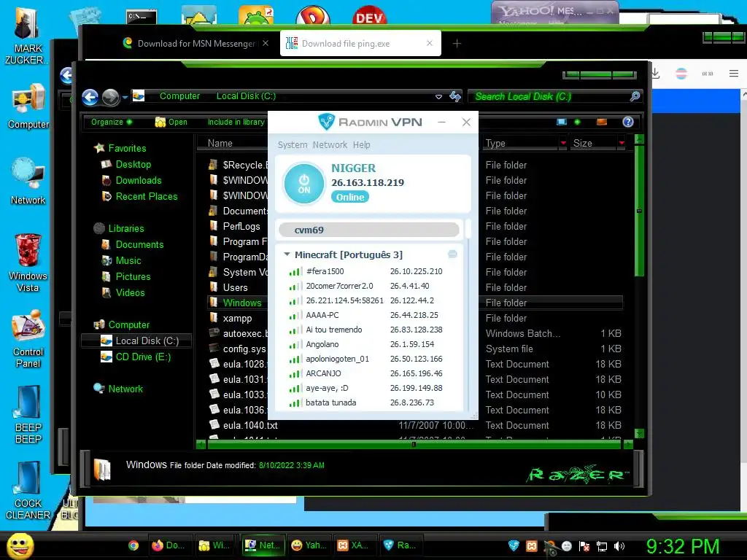747x560 pixels.
Task: Open the System menu in Radmin VPN
Action: click(293, 145)
